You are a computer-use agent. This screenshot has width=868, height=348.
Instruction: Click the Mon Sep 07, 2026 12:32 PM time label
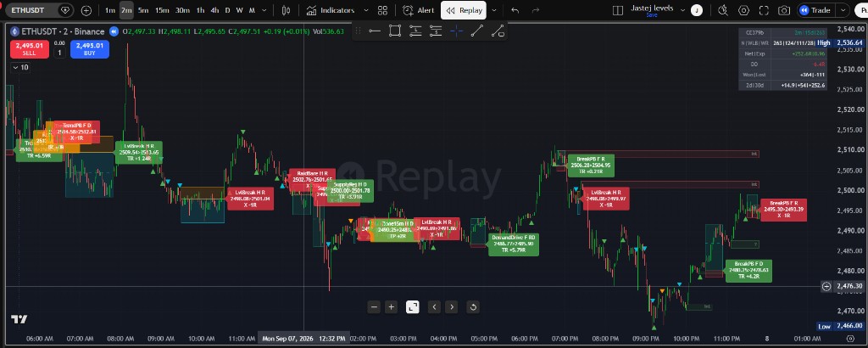[x=303, y=338]
